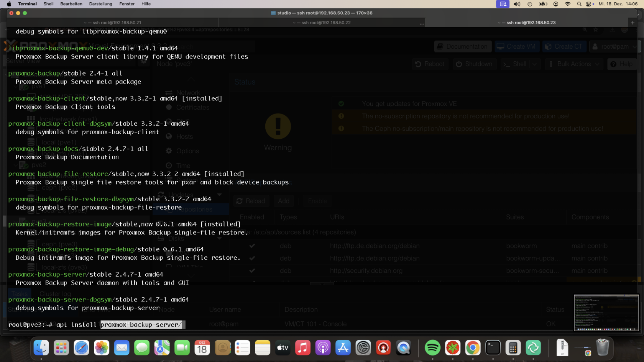
Task: Click the proxmox-backup-restore-image-debug/stable 0.6.1 line
Action: click(x=106, y=249)
